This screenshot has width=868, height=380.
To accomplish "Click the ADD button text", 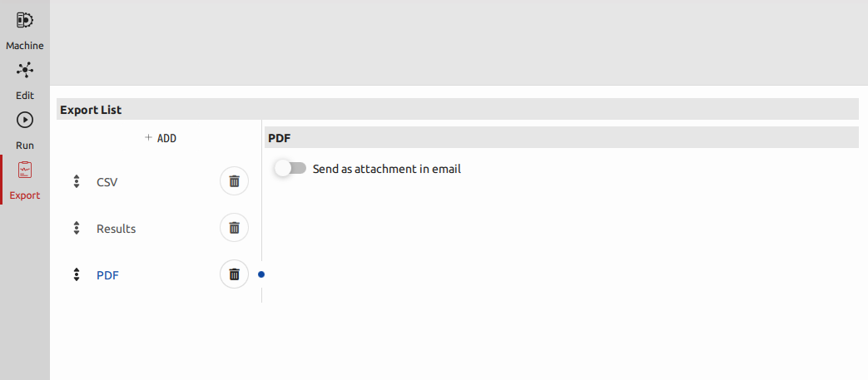I will point(166,139).
